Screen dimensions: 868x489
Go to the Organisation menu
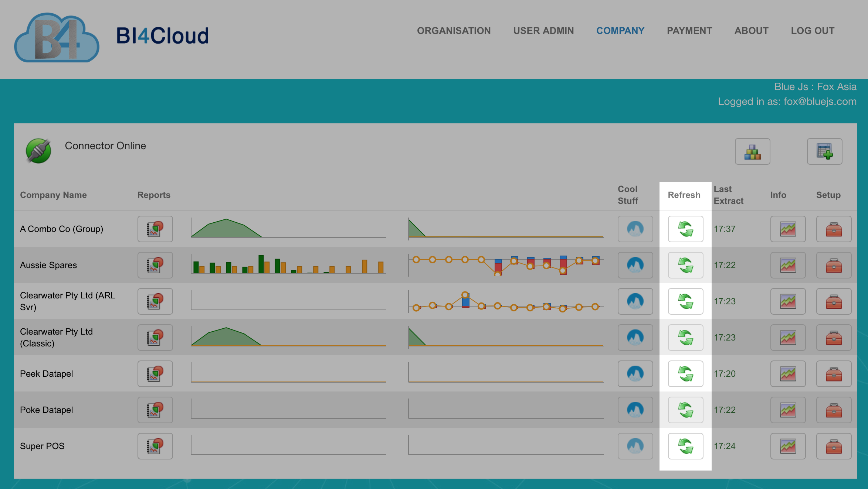tap(454, 31)
